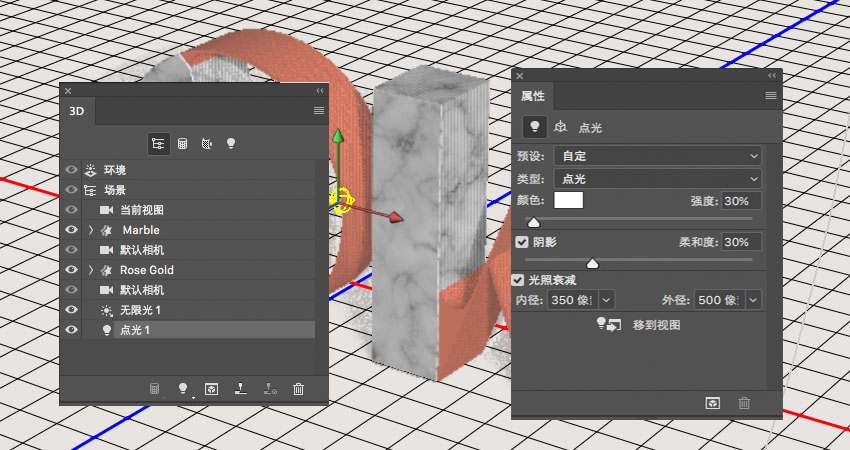Click the 移到视图 light icon
This screenshot has width=850, height=450.
[608, 325]
